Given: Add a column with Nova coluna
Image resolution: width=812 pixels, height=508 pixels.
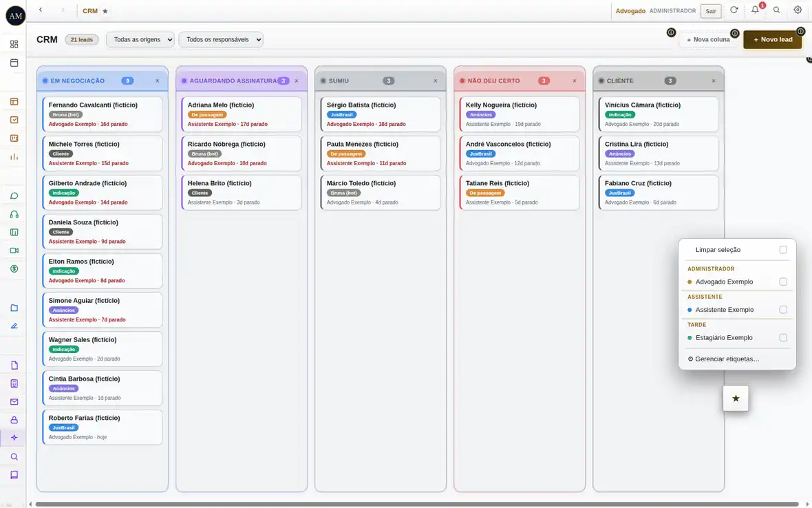Looking at the screenshot, I should point(707,39).
